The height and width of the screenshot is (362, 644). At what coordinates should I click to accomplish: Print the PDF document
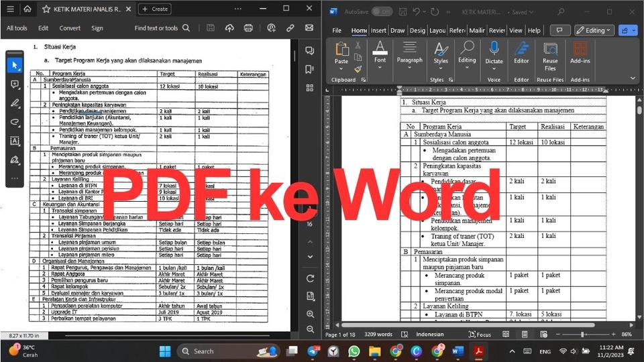(x=248, y=28)
